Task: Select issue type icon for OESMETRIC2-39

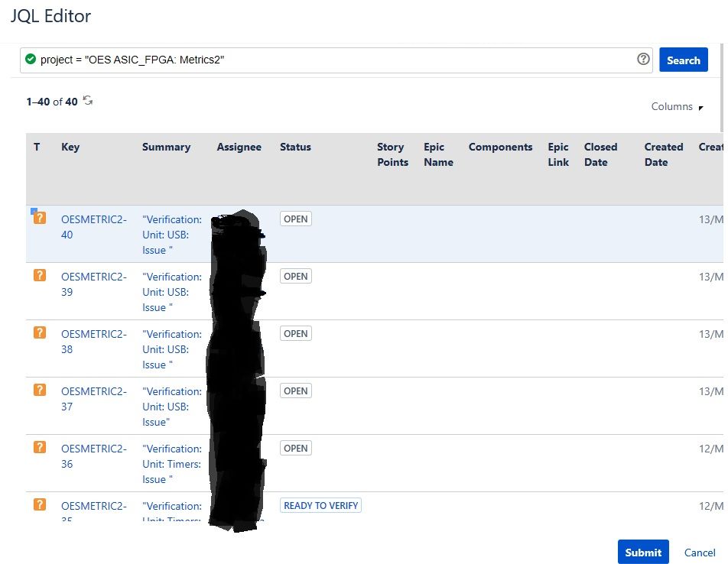Action: point(40,275)
